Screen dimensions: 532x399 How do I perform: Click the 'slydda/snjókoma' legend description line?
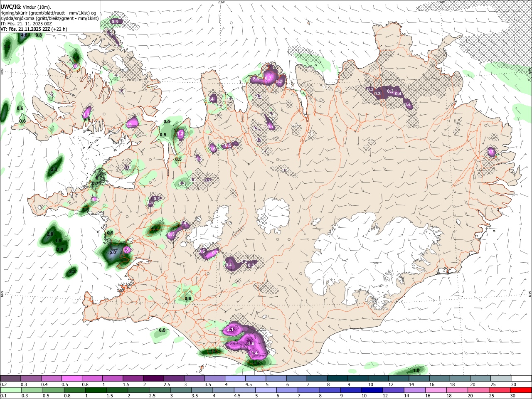pyautogui.click(x=49, y=18)
